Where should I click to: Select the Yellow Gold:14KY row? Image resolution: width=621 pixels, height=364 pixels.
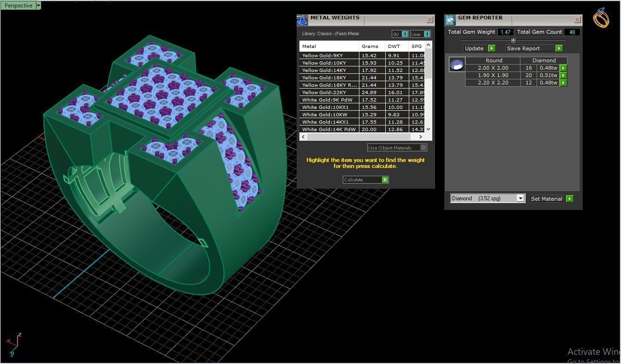click(362, 70)
